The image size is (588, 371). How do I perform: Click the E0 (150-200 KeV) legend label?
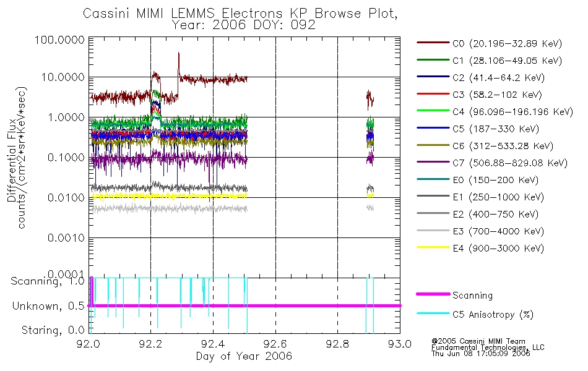click(x=495, y=181)
